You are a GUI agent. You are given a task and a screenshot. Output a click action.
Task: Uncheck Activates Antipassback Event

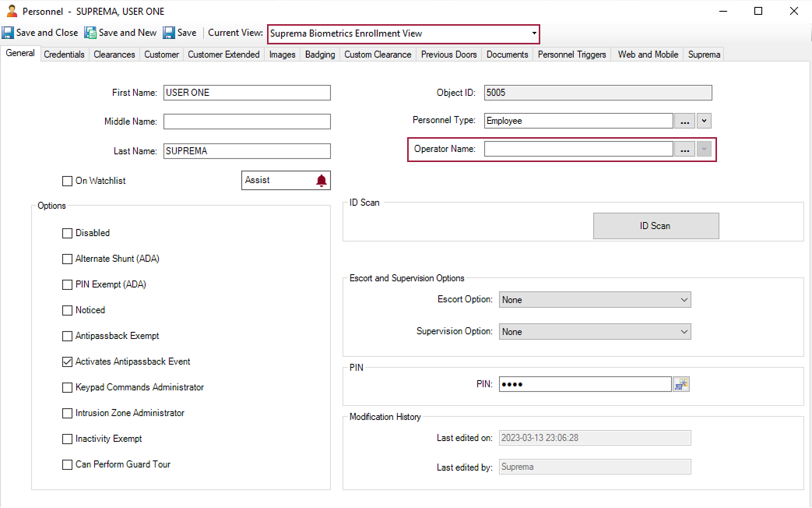click(x=67, y=362)
